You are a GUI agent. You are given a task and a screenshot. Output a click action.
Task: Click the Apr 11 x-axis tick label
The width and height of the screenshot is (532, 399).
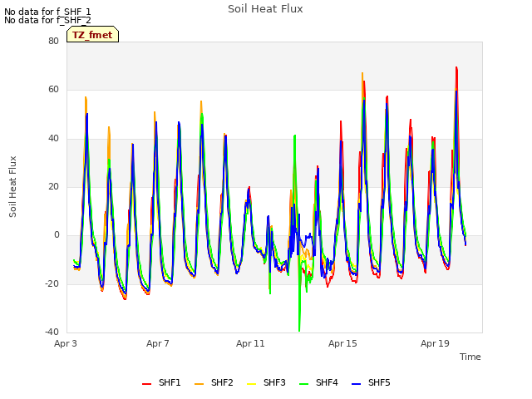coord(250,343)
